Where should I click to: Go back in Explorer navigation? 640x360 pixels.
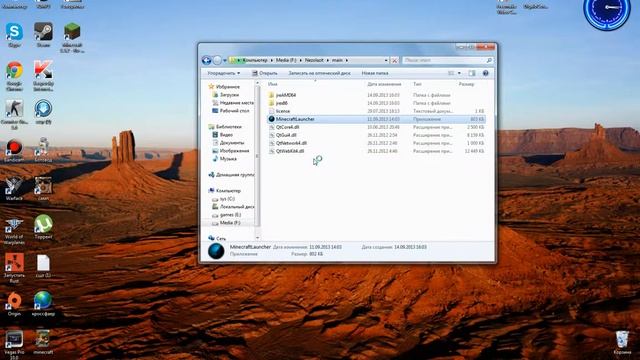(207, 60)
